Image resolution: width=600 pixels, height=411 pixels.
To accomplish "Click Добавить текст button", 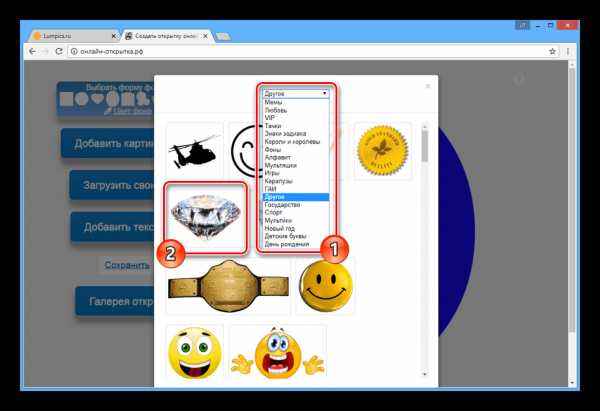I will coord(112,227).
